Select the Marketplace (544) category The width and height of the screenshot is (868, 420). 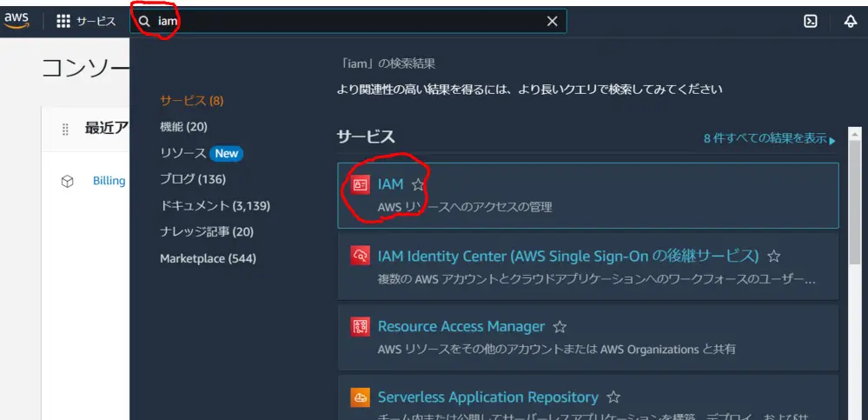209,258
